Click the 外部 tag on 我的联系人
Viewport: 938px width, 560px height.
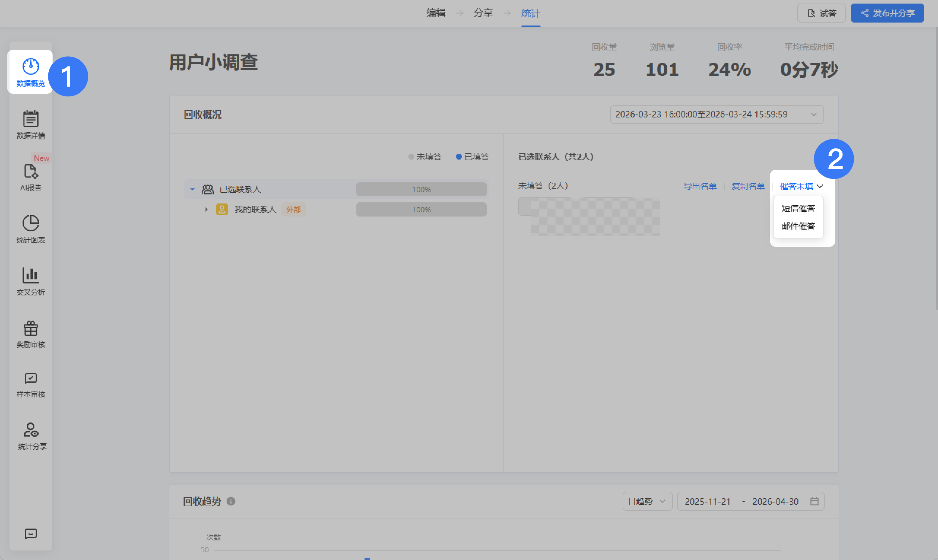tap(293, 209)
